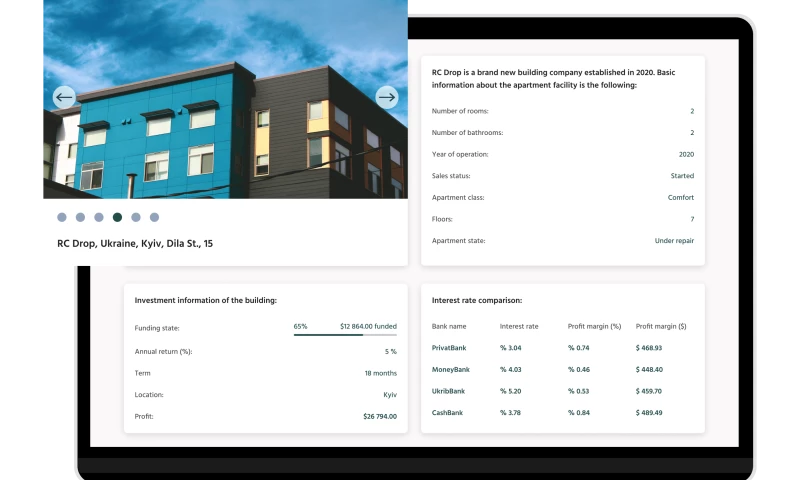
Task: Select the second carousel dot
Action: click(80, 217)
